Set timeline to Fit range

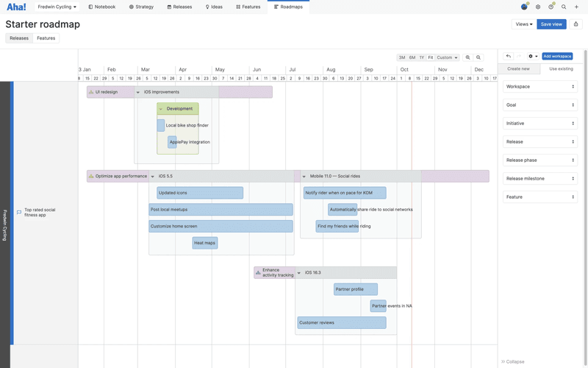pyautogui.click(x=431, y=57)
